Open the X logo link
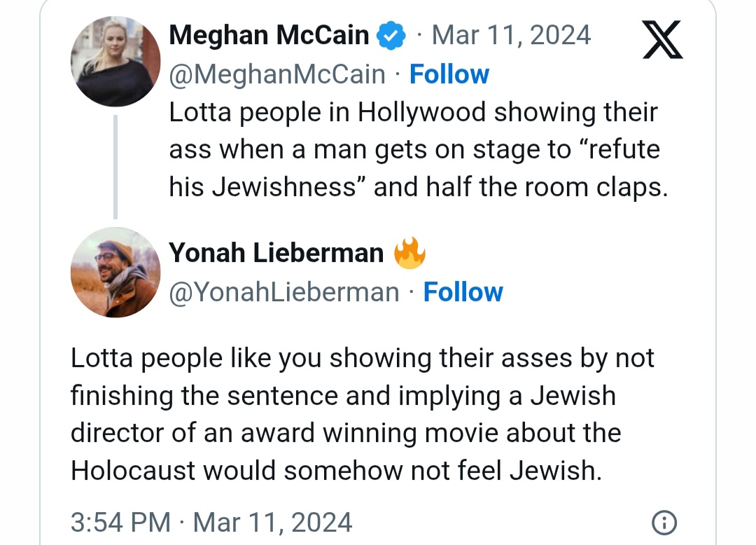The height and width of the screenshot is (545, 756). 662,39
